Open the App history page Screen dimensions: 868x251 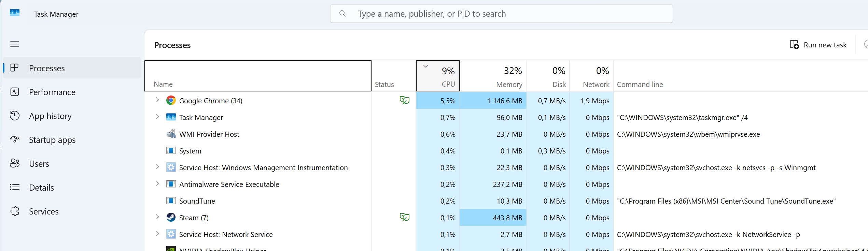pos(72,116)
